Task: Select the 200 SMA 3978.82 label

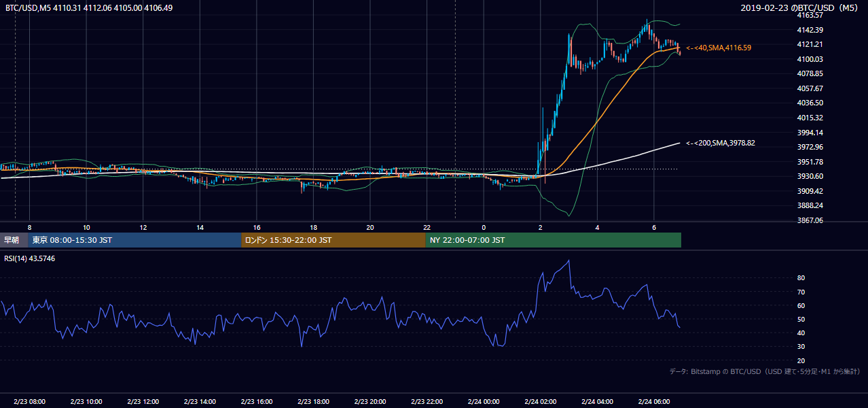Action: point(721,143)
